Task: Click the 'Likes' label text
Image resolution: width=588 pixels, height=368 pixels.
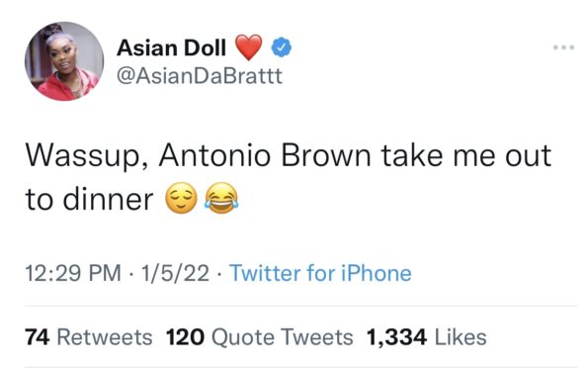Action: point(461,336)
